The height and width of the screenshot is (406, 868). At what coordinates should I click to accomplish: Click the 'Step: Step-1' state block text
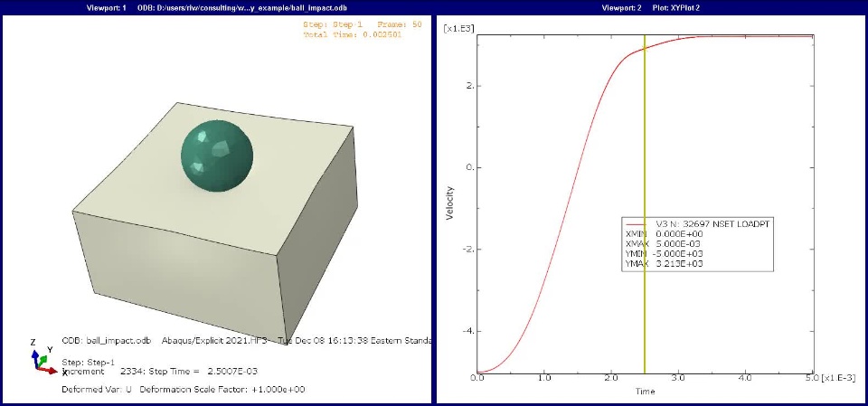(x=88, y=362)
